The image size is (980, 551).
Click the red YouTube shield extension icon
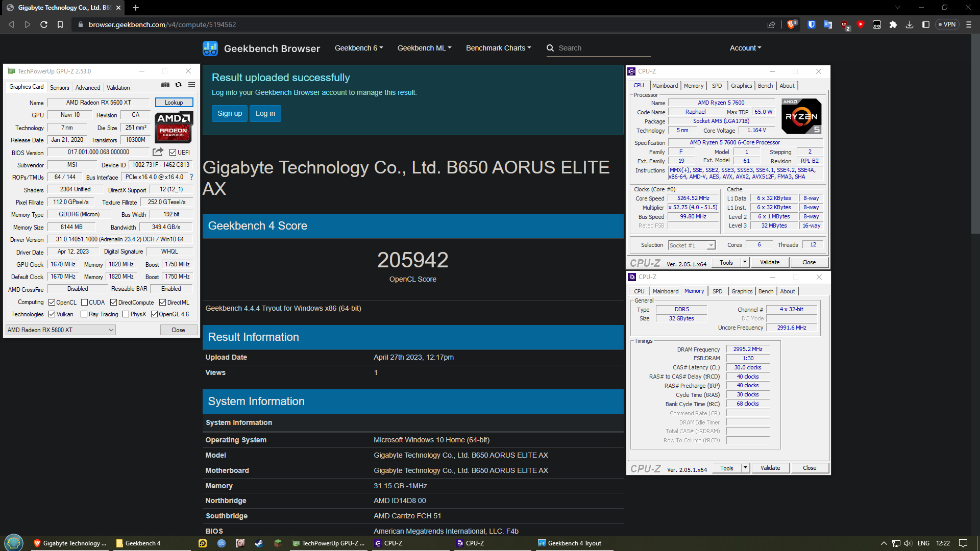[x=861, y=24]
